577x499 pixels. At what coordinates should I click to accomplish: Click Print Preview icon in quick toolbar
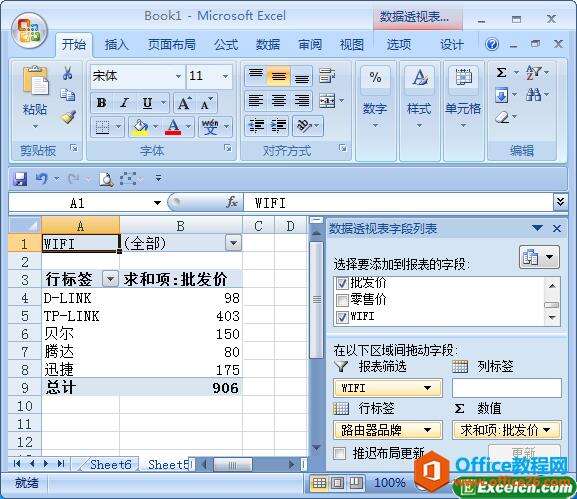pos(106,179)
